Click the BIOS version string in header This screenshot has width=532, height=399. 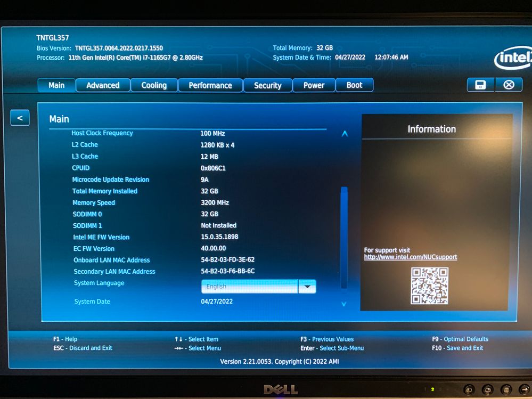click(119, 48)
